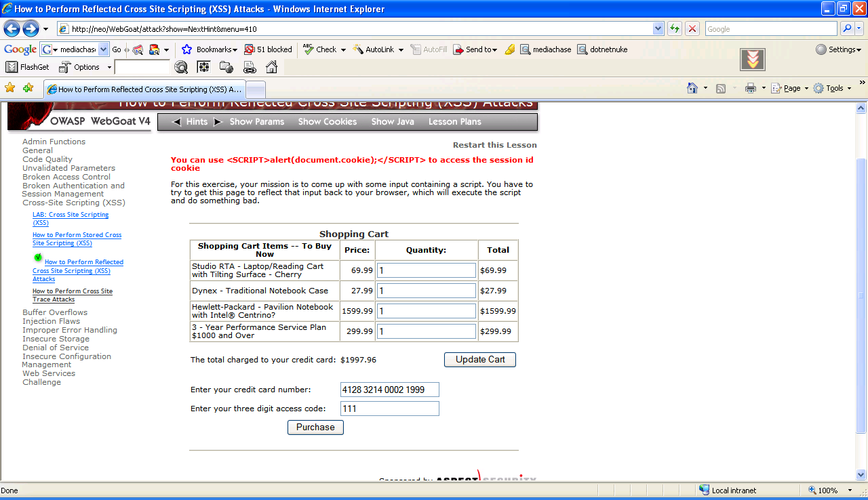Open the Google toolbar Bookmarks dropdown
Image resolution: width=868 pixels, height=500 pixels.
click(x=210, y=49)
